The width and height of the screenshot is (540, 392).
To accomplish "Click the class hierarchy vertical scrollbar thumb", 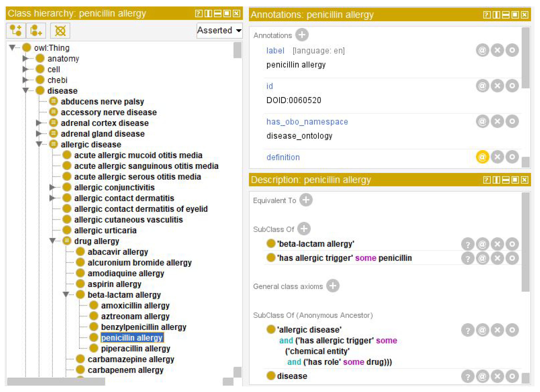I will 237,50.
